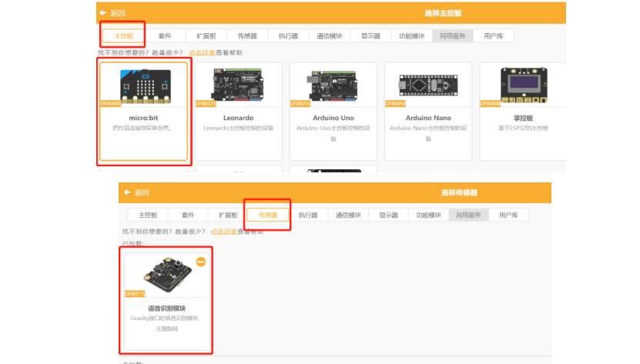Open the 扩展板 tab in top panel
Screen dimensions: 640x364
(x=206, y=36)
